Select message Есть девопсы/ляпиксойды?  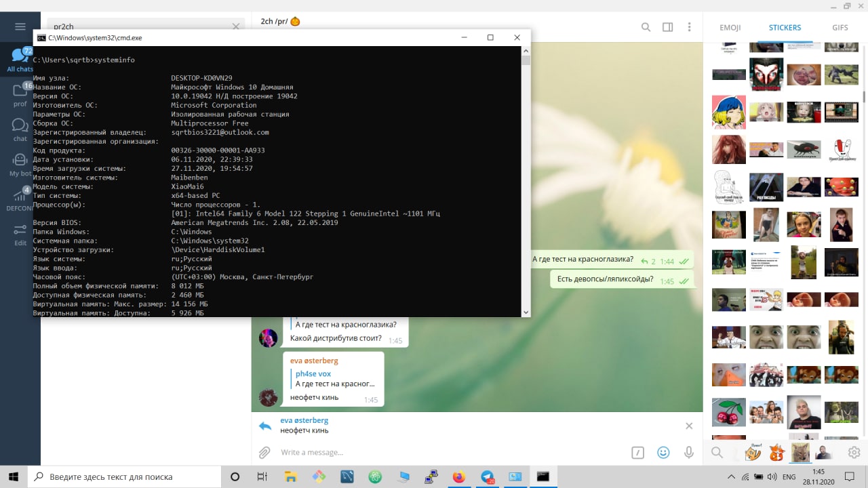tap(622, 279)
